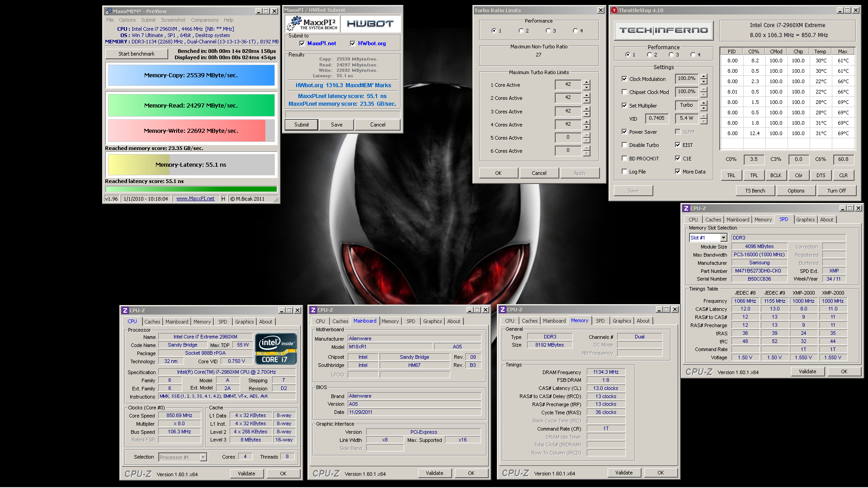Select performance profile 2 in ThrottleStop
This screenshot has width=868, height=488.
click(x=650, y=55)
